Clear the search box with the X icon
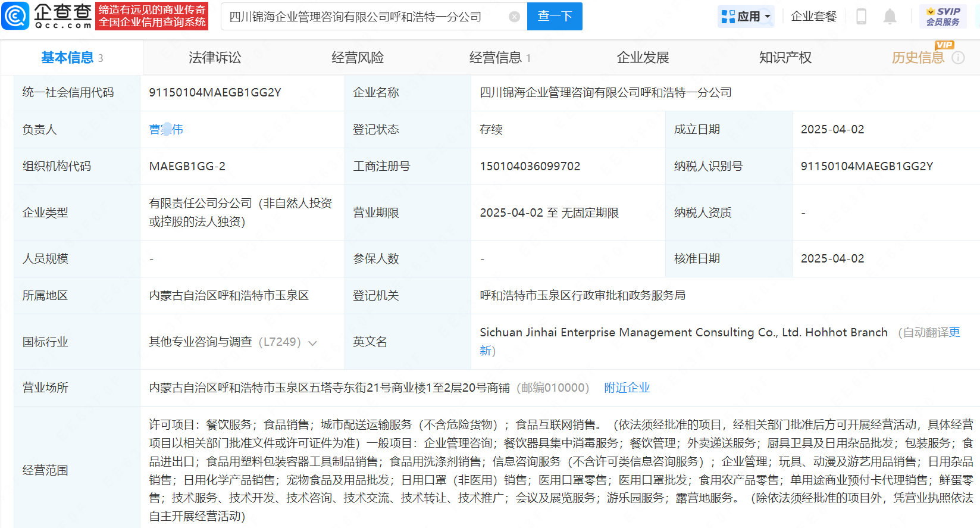 515,17
